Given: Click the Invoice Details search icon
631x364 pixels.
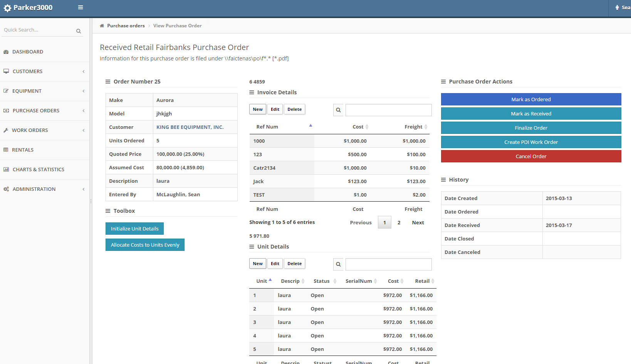Looking at the screenshot, I should [x=338, y=110].
